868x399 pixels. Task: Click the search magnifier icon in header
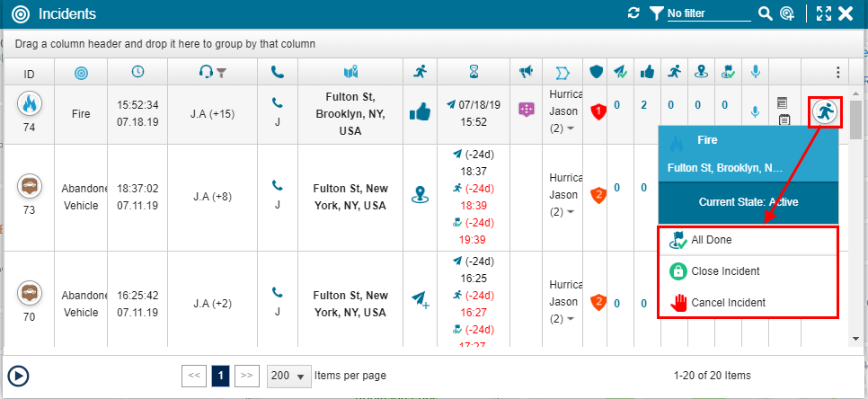coord(765,13)
